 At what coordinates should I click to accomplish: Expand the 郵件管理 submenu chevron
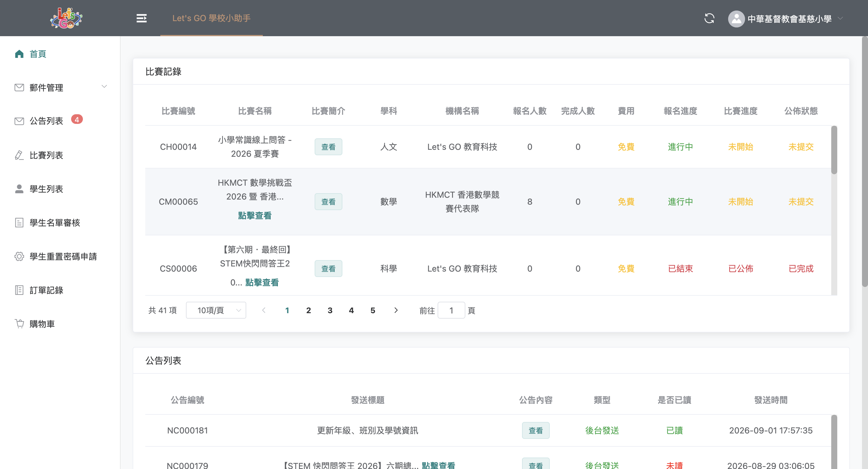tap(105, 87)
